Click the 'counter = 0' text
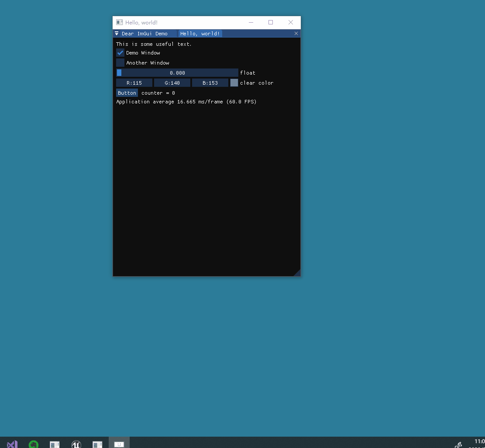 point(158,93)
